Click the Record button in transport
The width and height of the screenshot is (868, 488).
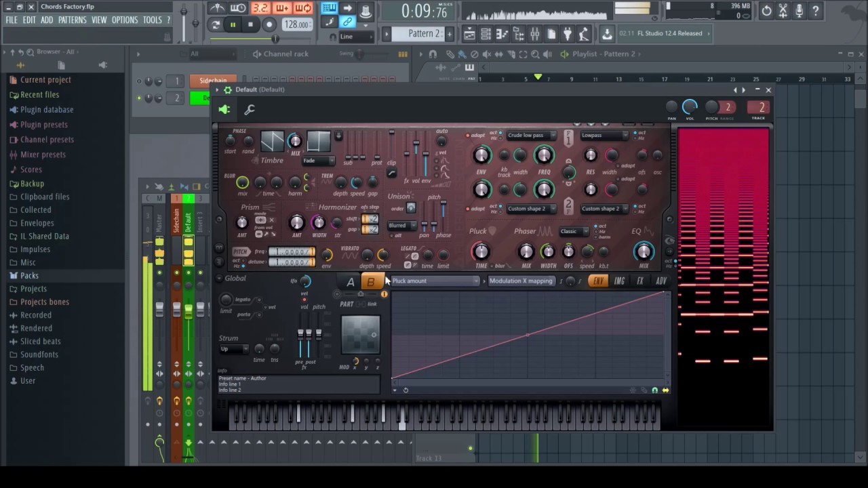tap(269, 24)
